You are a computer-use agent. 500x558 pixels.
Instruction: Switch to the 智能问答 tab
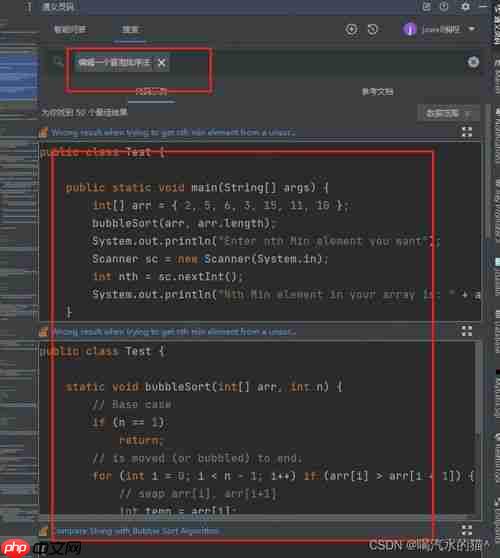click(70, 29)
